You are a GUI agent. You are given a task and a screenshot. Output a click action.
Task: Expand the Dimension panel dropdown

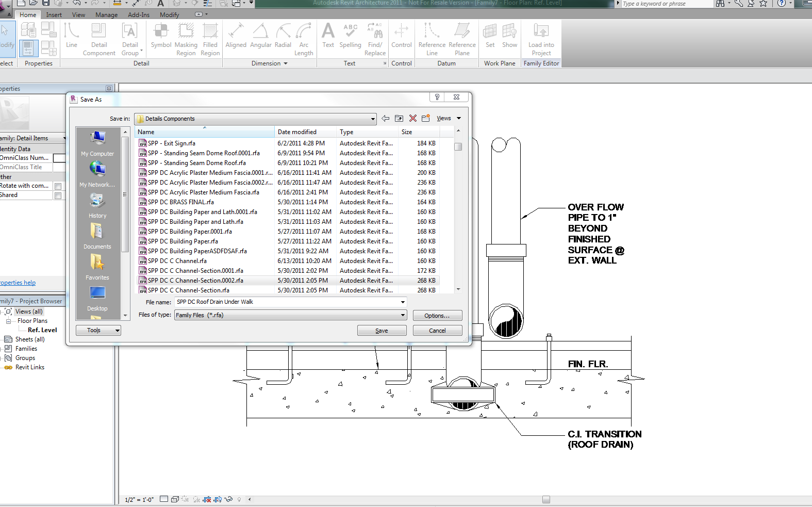286,63
